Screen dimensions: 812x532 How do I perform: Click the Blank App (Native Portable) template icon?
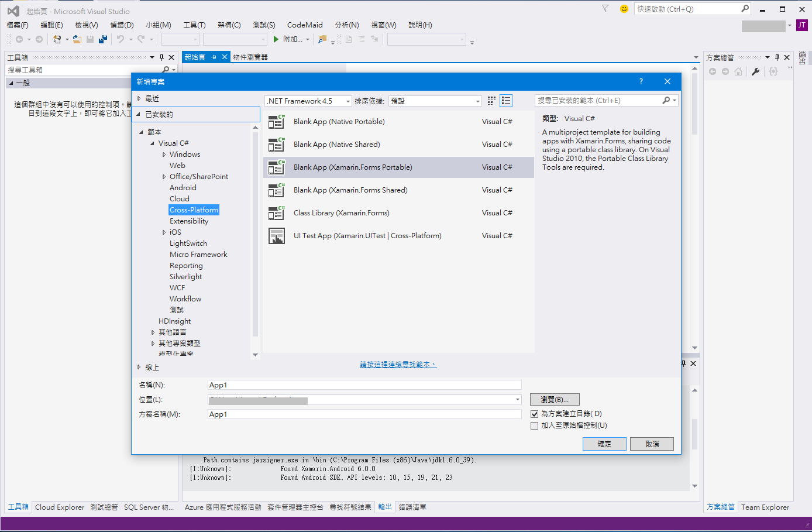pos(276,122)
